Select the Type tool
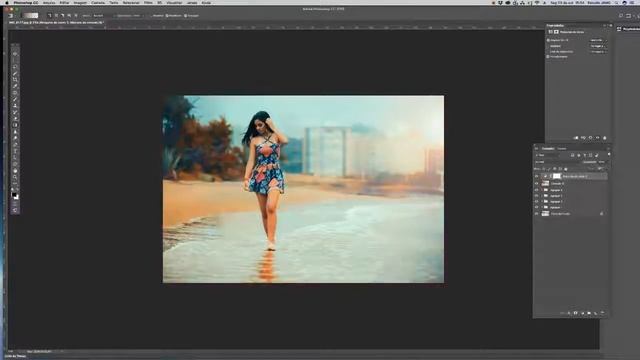Screen dimensions: 640x360 pyautogui.click(x=15, y=151)
